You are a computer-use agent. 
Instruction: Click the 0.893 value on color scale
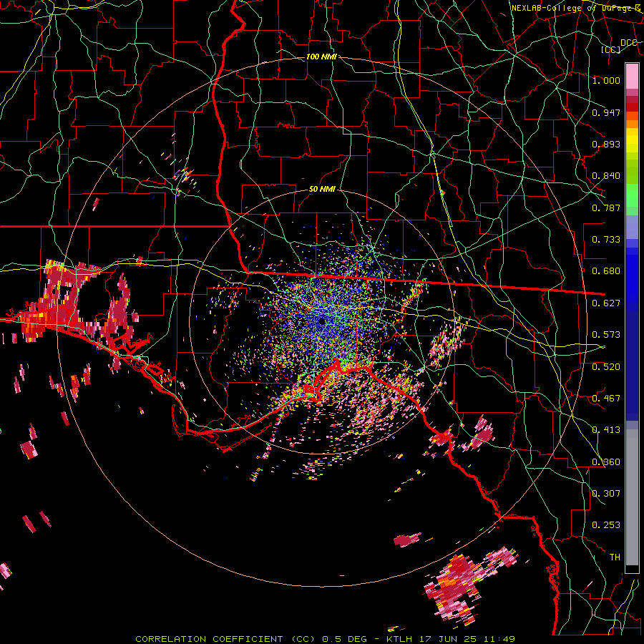(606, 144)
